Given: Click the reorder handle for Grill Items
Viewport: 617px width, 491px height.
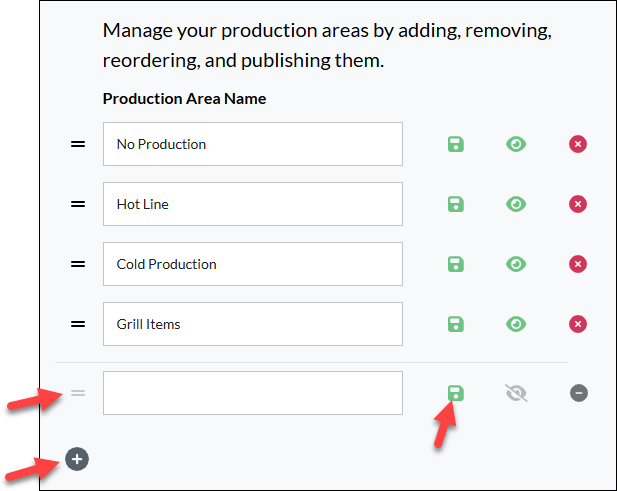Looking at the screenshot, I should [78, 324].
